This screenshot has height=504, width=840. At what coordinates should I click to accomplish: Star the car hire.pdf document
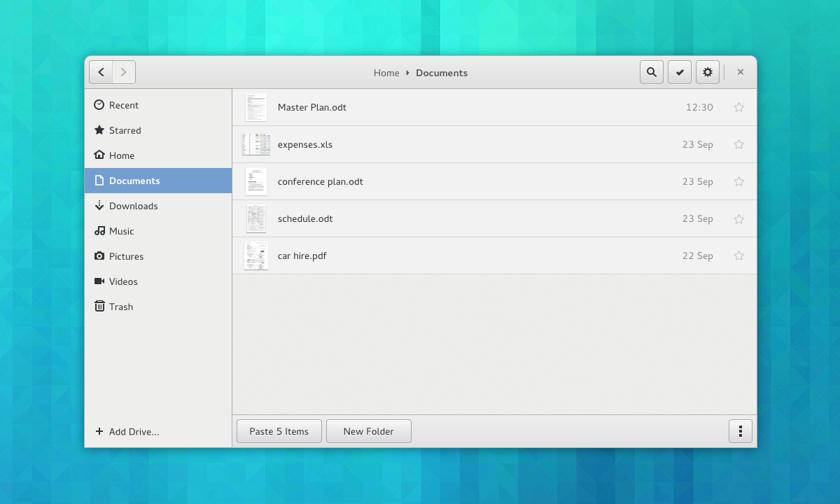pos(738,255)
